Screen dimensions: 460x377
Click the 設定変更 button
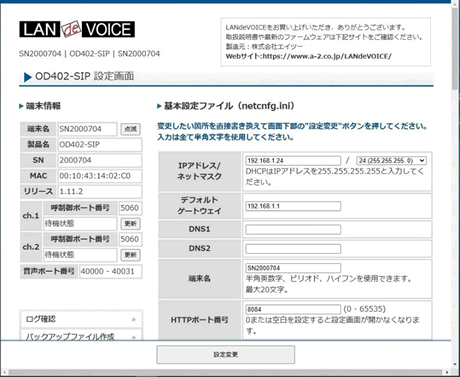pos(226,355)
